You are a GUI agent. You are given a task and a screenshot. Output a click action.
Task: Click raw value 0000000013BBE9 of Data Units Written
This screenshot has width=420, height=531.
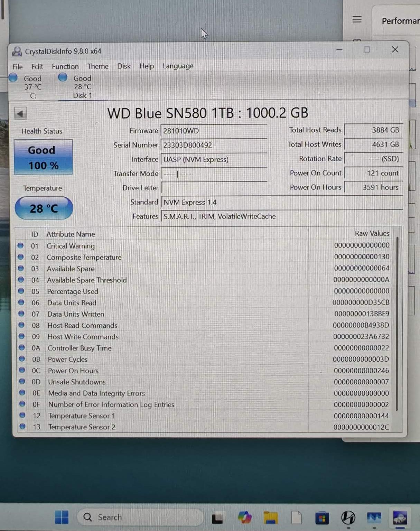tap(362, 314)
